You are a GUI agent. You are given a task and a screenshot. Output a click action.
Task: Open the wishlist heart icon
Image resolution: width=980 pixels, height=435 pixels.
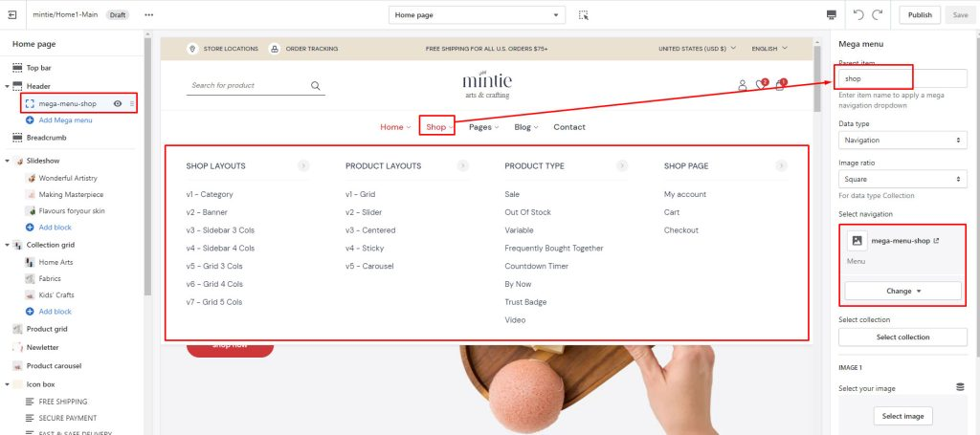(x=761, y=85)
